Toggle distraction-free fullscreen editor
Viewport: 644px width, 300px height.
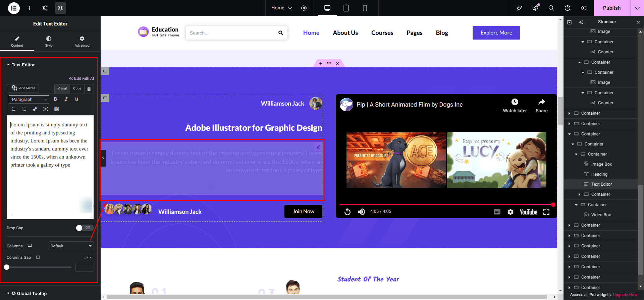coord(46,109)
